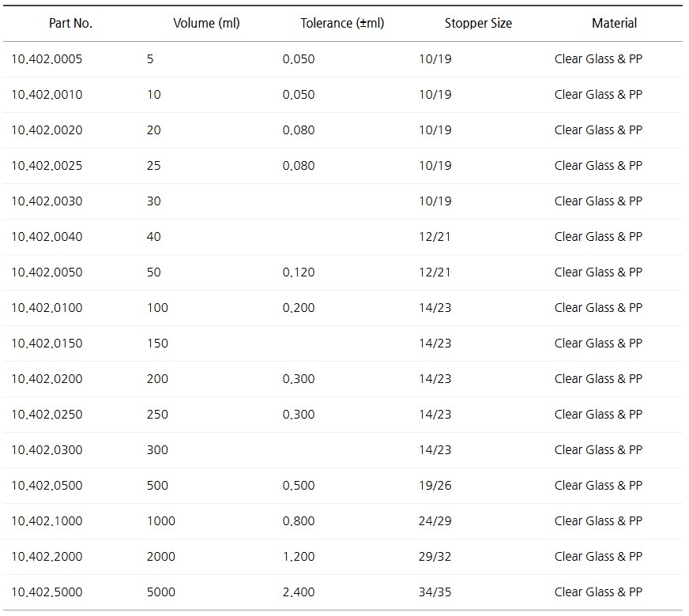Image resolution: width=689 pixels, height=616 pixels.
Task: Select the 19/26 stopper size cell
Action: pyautogui.click(x=435, y=486)
